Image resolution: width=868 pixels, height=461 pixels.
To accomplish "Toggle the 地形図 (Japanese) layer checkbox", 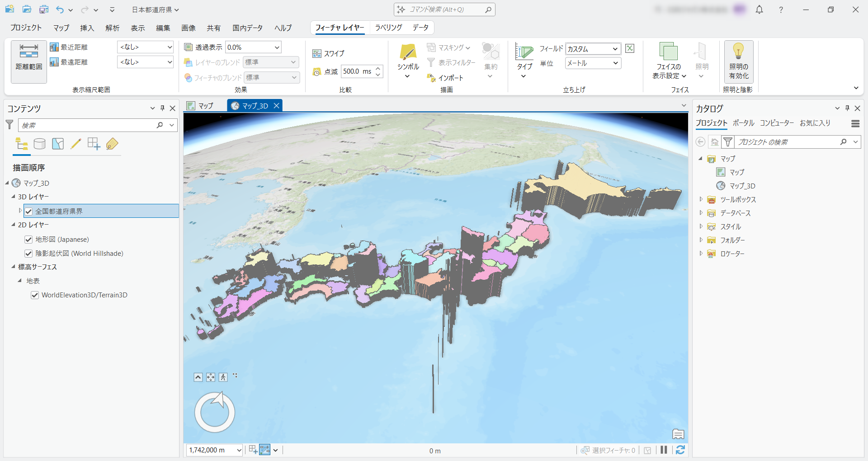I will click(28, 240).
